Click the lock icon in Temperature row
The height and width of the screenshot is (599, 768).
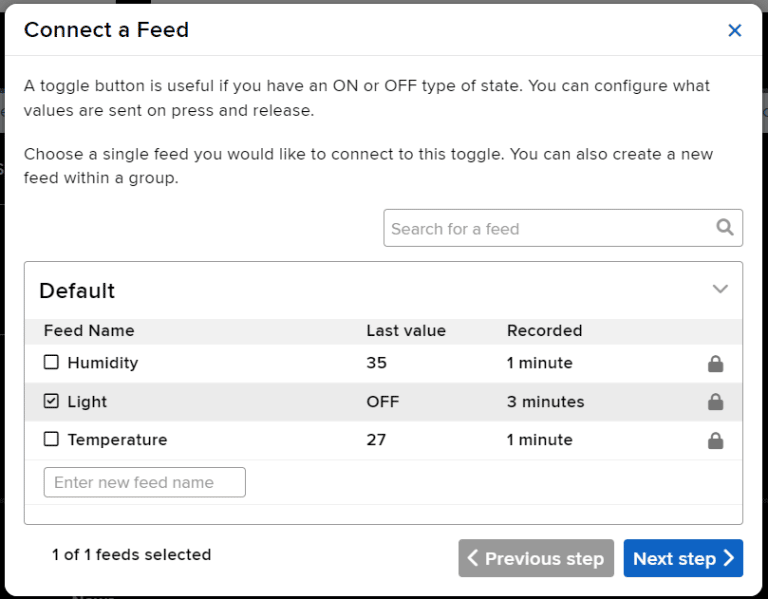[x=715, y=440]
